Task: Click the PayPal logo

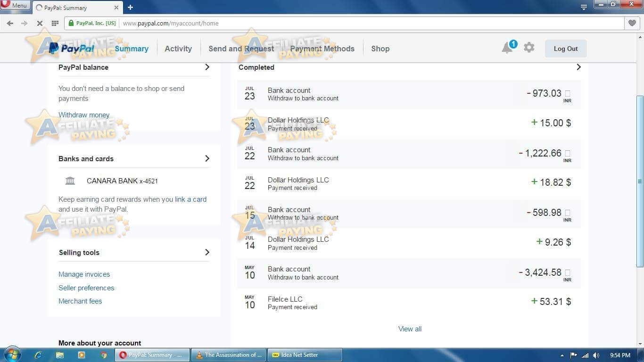Action: click(72, 48)
